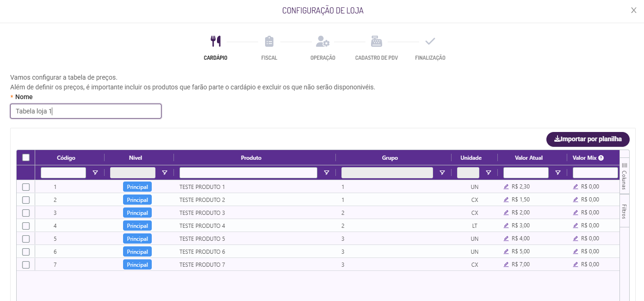Edit Valor Mix pencil for TESTE PRODUTO 7

576,264
